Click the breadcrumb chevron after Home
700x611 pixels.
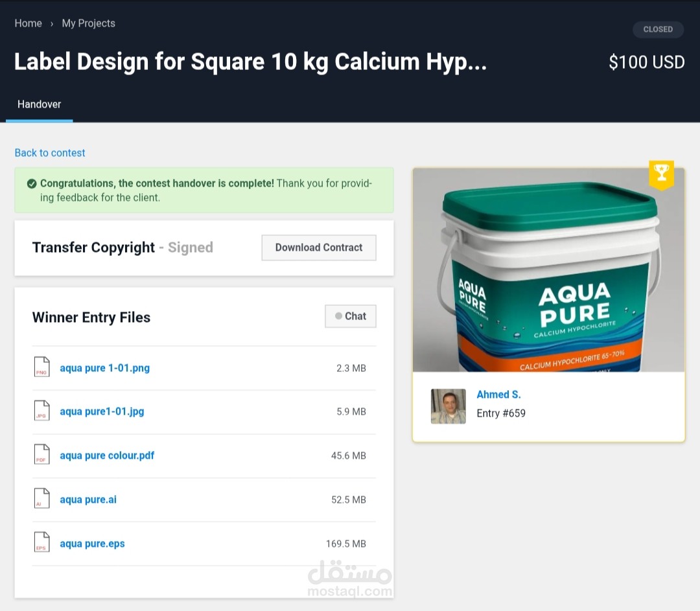tap(52, 24)
